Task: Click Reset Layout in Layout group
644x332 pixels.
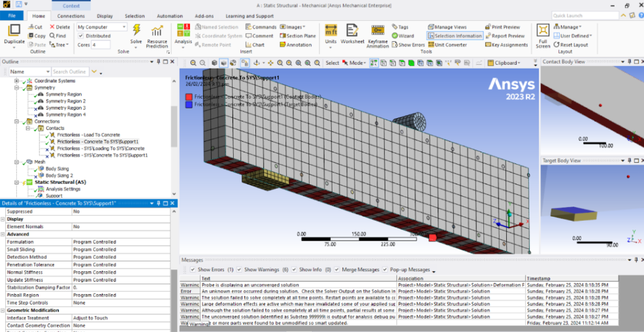Action: coord(570,45)
